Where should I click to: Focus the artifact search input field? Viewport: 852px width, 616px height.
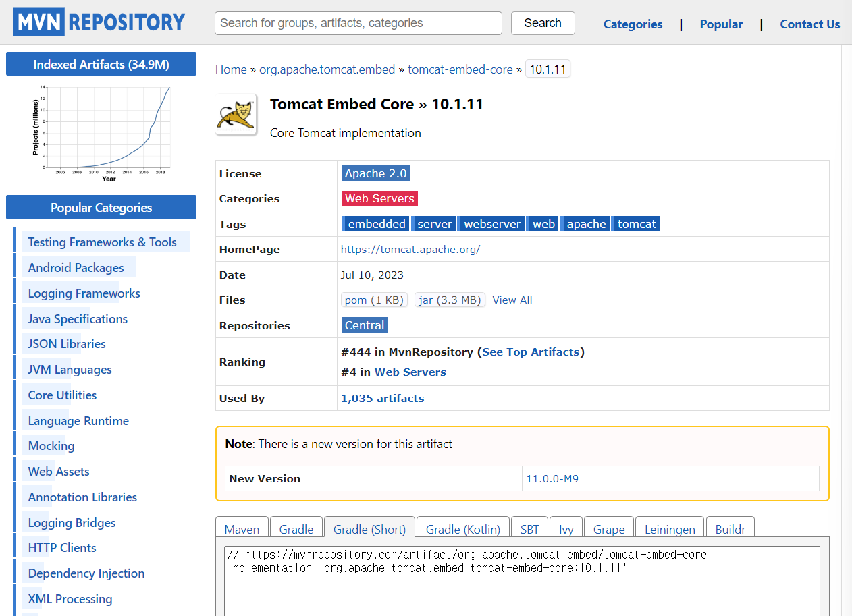(358, 23)
